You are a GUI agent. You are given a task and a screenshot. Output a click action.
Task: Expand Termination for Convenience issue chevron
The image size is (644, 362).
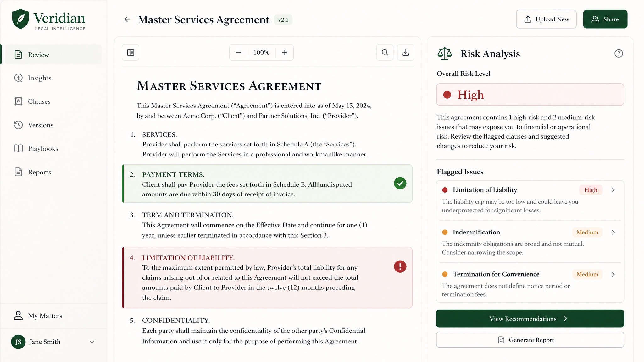click(613, 274)
